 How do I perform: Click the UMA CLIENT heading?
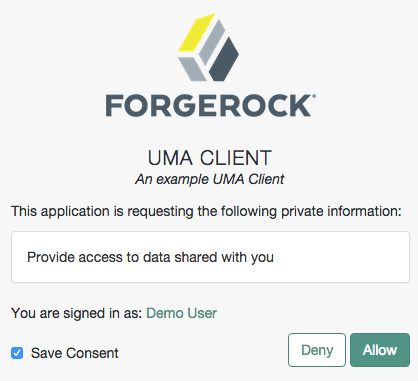point(209,158)
